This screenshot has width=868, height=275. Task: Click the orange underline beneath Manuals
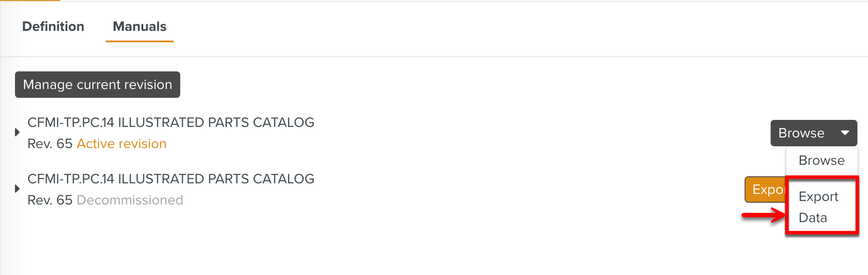[139, 42]
